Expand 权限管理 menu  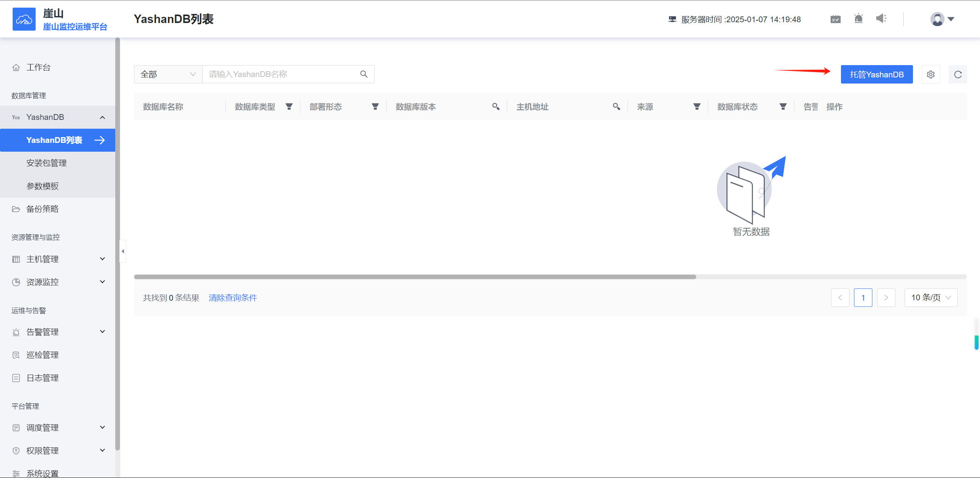[57, 451]
